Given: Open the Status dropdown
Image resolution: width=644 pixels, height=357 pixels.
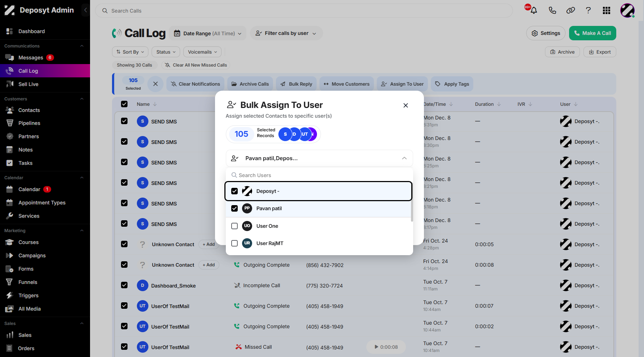Looking at the screenshot, I should tap(166, 52).
